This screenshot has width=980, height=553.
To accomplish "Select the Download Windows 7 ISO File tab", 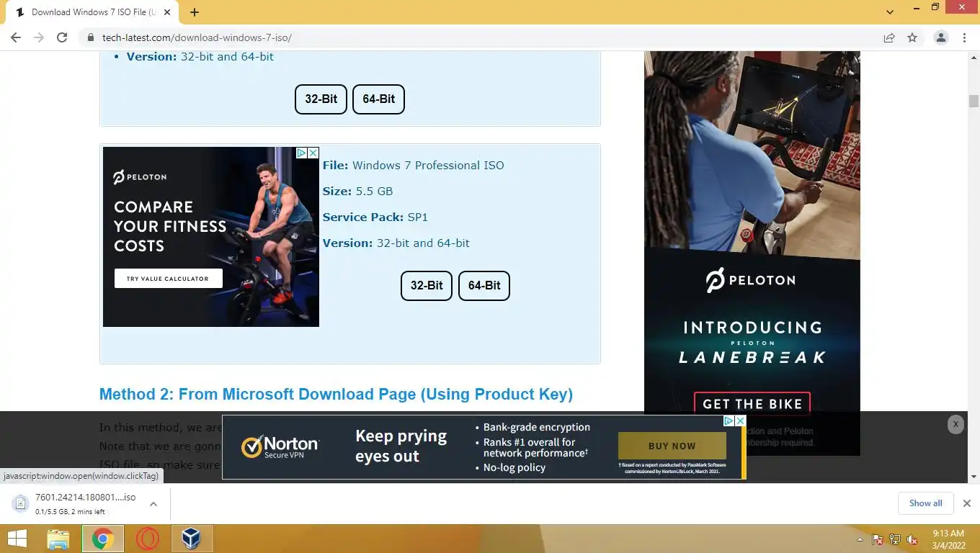I will pos(92,12).
